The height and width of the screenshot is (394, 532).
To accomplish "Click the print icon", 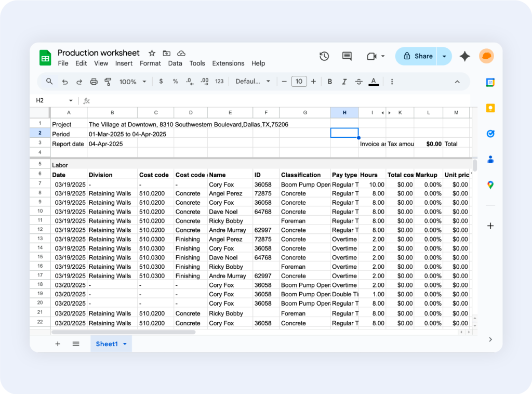I will pos(94,82).
